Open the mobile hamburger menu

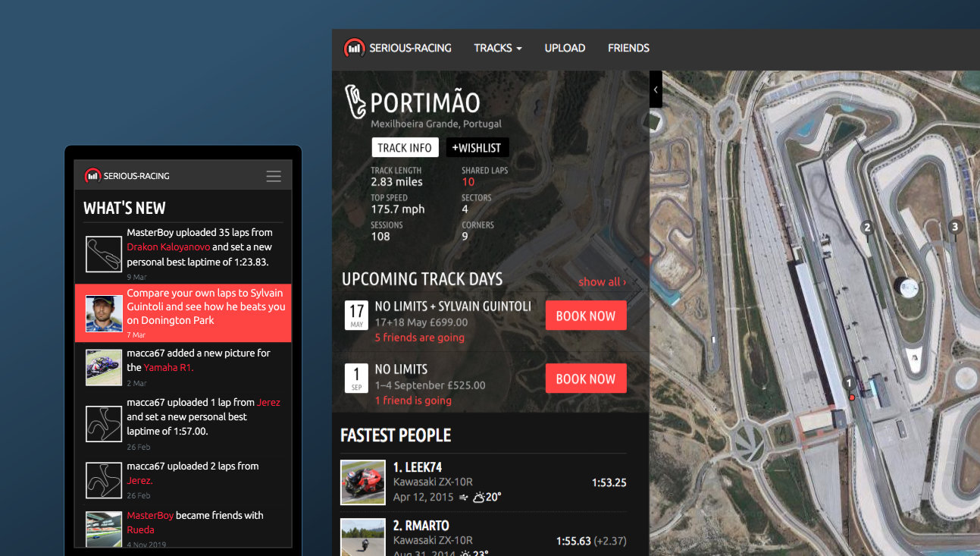tap(274, 176)
